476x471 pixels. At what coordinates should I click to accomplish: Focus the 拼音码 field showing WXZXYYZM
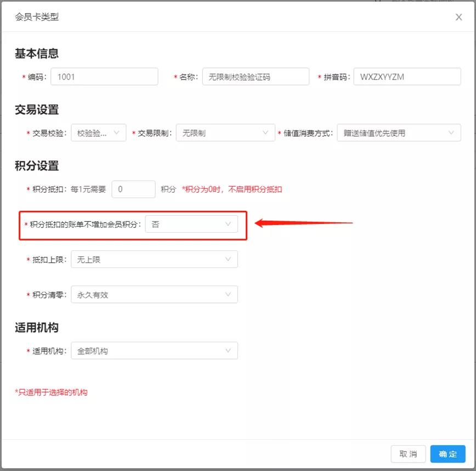(x=407, y=77)
